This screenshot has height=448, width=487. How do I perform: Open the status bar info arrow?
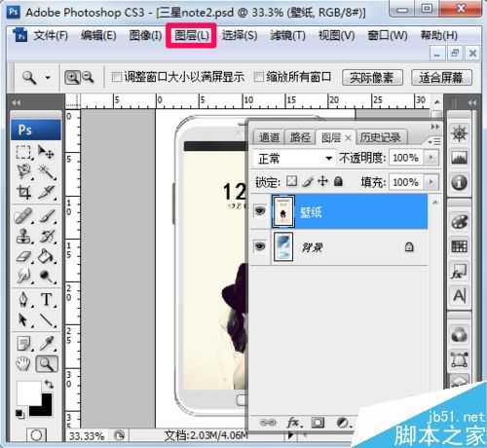tap(291, 434)
